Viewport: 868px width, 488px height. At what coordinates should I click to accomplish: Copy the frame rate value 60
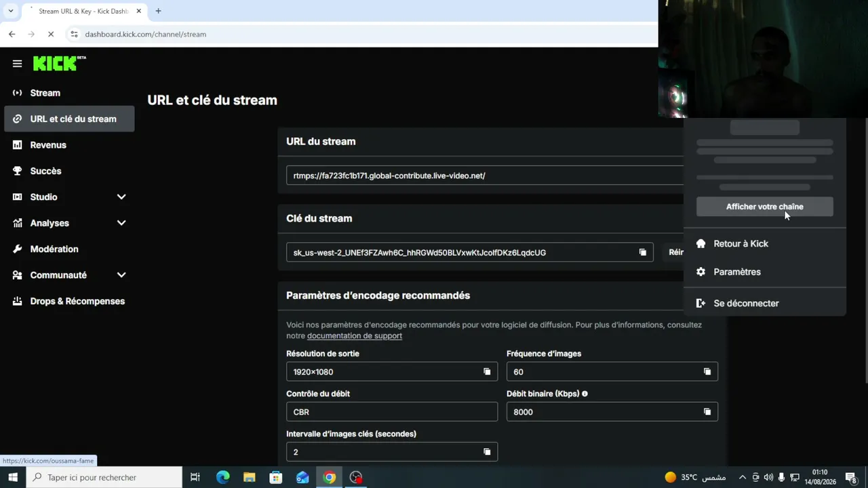tap(707, 371)
